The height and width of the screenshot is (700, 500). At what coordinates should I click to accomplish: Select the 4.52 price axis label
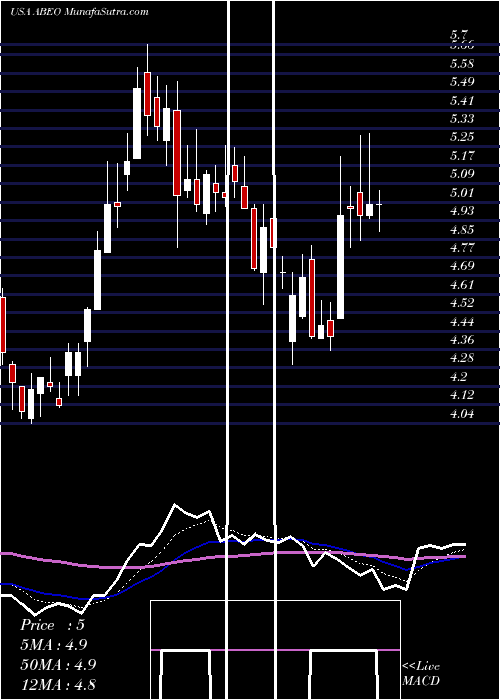point(462,303)
